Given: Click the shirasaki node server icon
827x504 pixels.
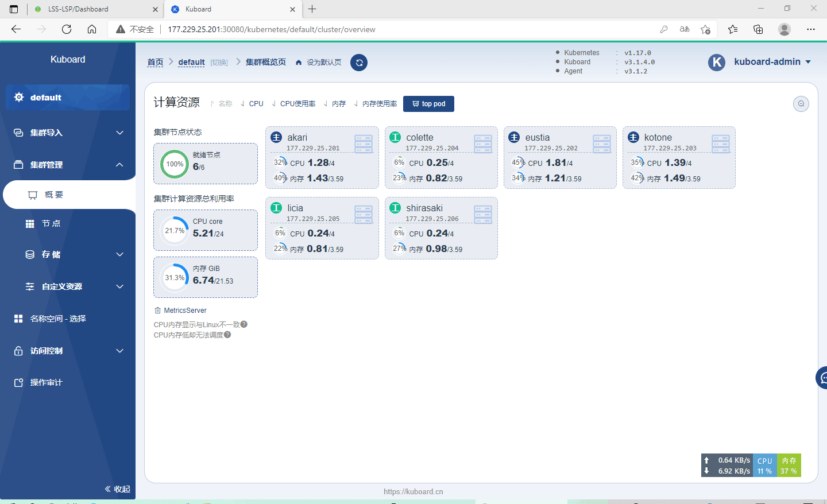Looking at the screenshot, I should (483, 214).
